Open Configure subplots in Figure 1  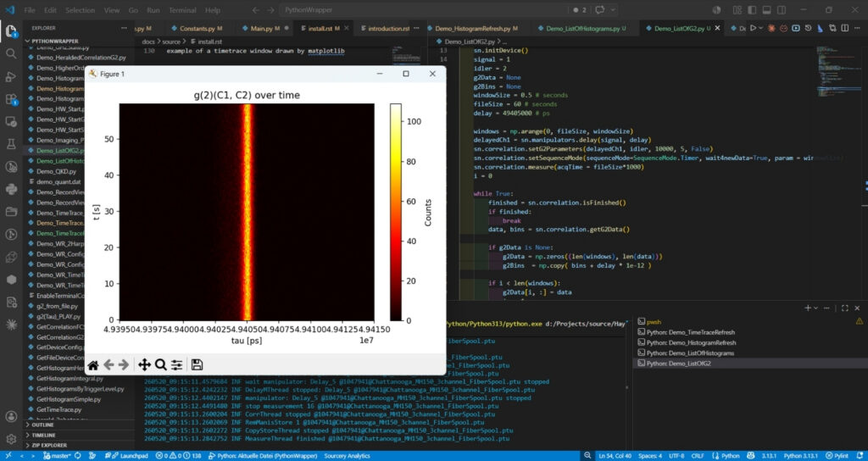tap(176, 364)
